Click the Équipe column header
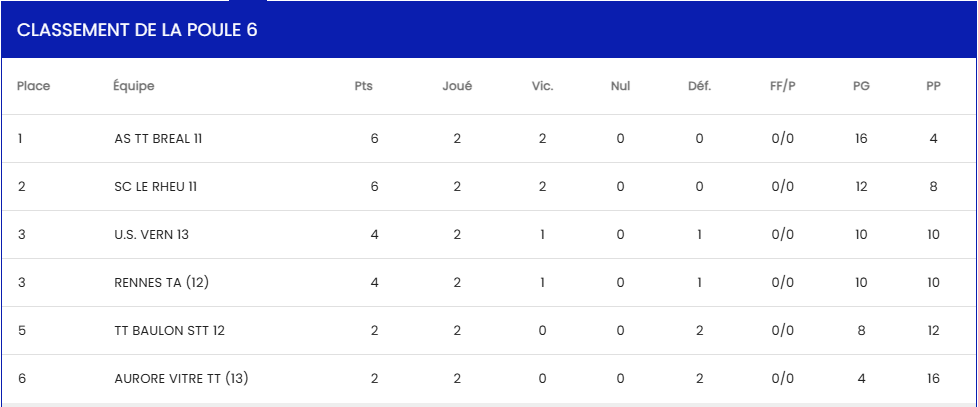The height and width of the screenshot is (407, 978). pos(133,87)
